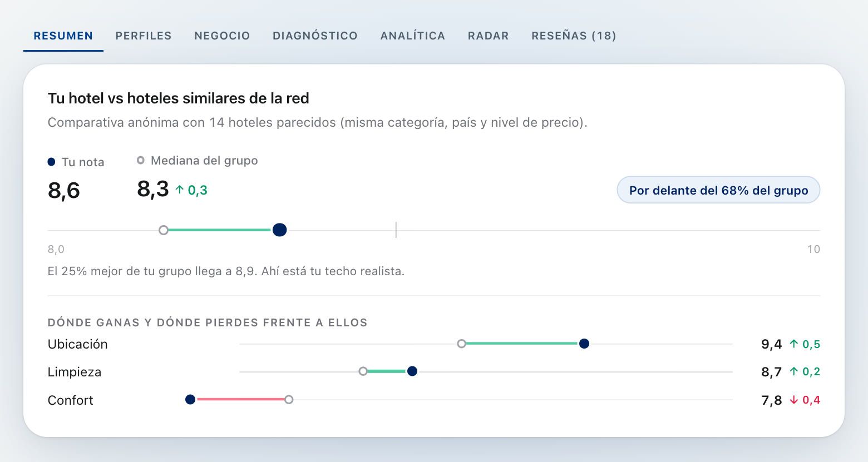The image size is (868, 462).
Task: Click the 'Ubicación' row label
Action: [x=77, y=344]
